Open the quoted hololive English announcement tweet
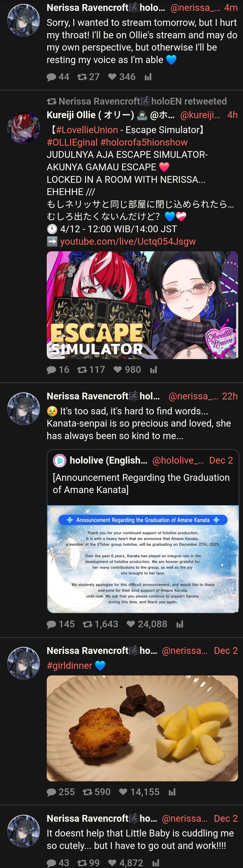Viewport: 243px width, 868px height. pyautogui.click(x=143, y=531)
